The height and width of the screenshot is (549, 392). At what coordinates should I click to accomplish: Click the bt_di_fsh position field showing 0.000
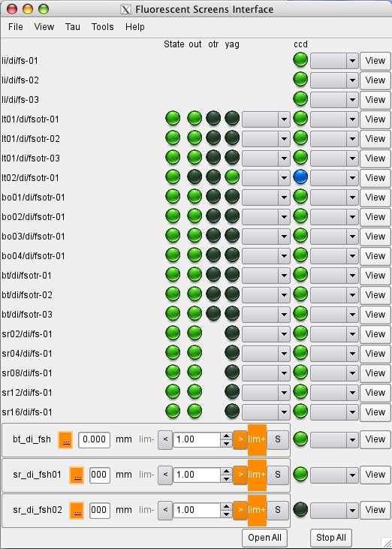click(94, 440)
